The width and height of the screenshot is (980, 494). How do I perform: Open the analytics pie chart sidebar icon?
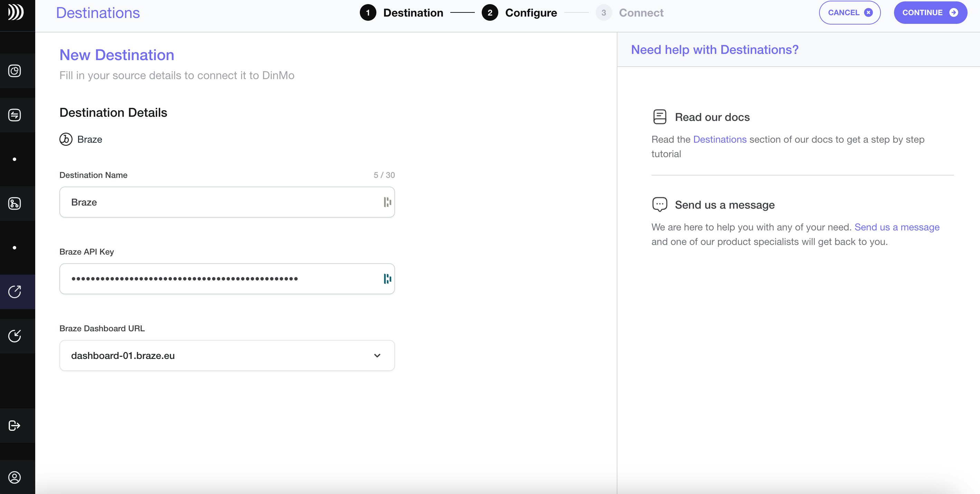point(15,71)
